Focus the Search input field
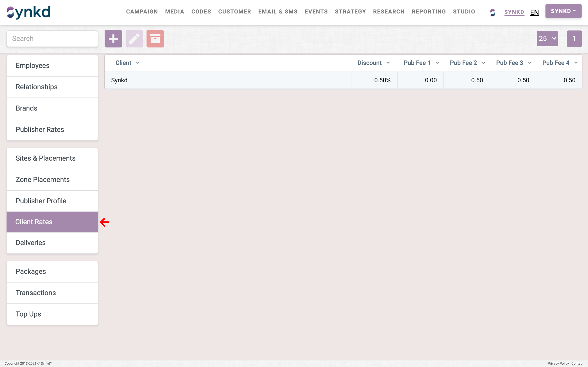 [52, 39]
